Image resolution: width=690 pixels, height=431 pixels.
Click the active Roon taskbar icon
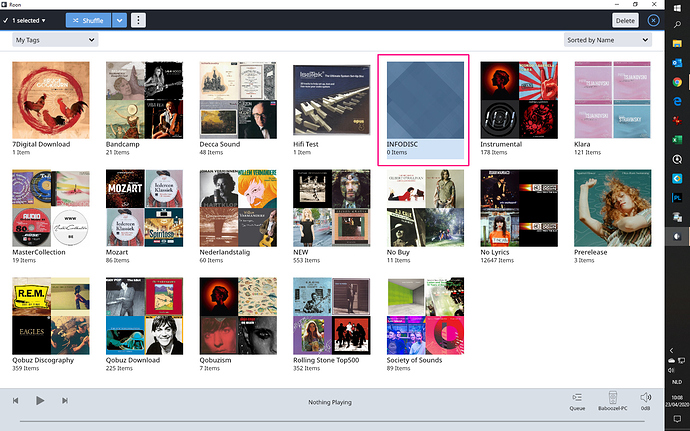[677, 237]
